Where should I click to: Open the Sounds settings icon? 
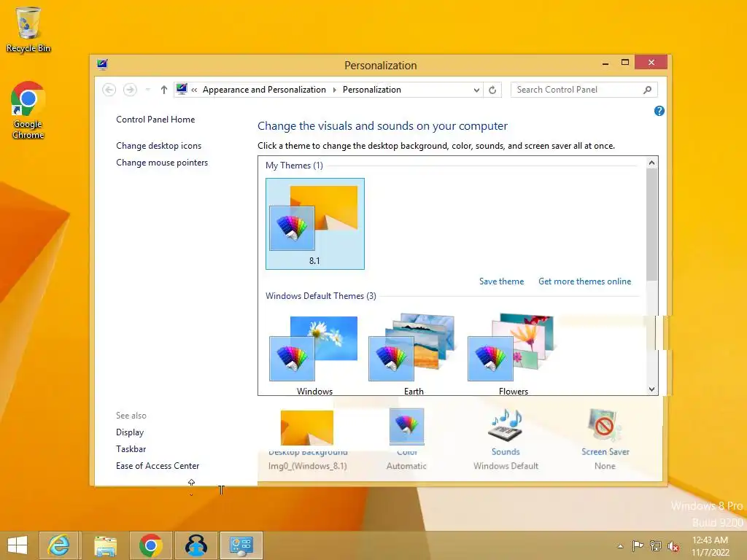click(x=506, y=425)
